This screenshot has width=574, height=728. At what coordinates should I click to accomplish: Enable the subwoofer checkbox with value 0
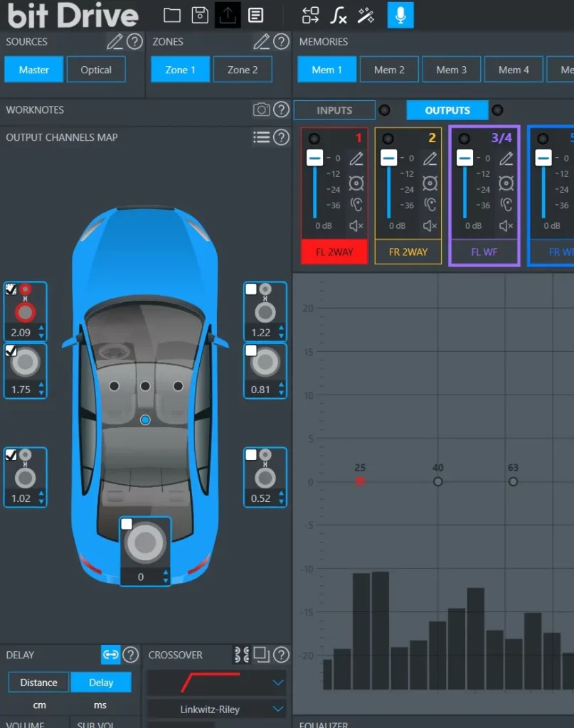click(x=127, y=524)
